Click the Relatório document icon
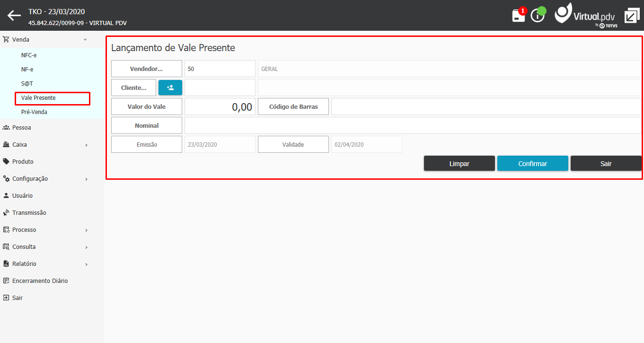The height and width of the screenshot is (343, 644). [x=6, y=264]
